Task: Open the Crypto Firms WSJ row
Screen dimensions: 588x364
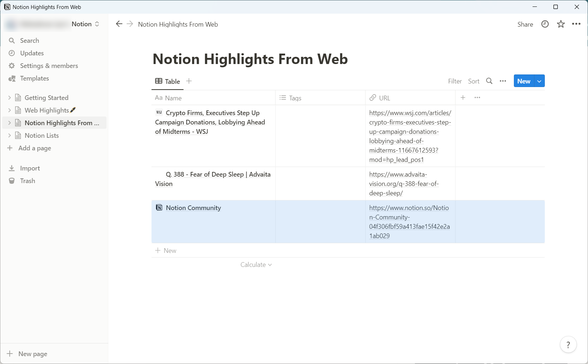Action: (x=210, y=122)
